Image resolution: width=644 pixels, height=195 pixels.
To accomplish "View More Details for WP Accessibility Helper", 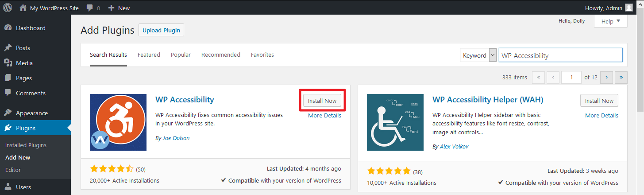I will point(602,115).
